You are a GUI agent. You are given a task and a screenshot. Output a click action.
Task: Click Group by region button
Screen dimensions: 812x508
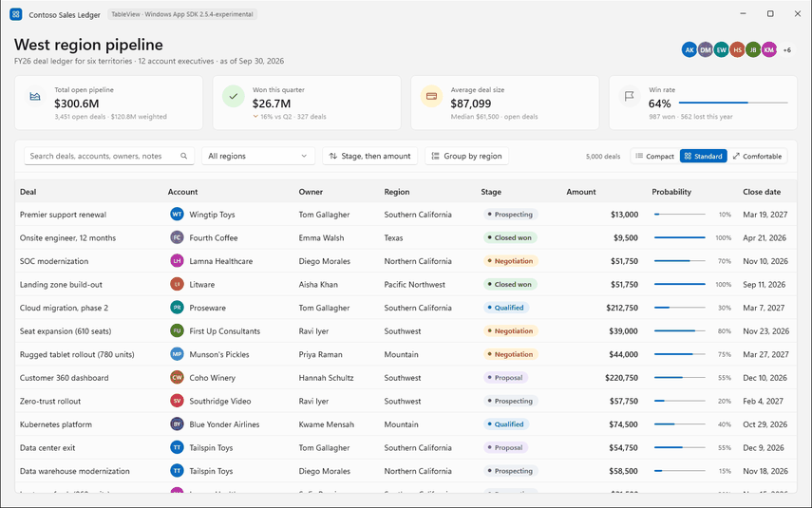(466, 156)
